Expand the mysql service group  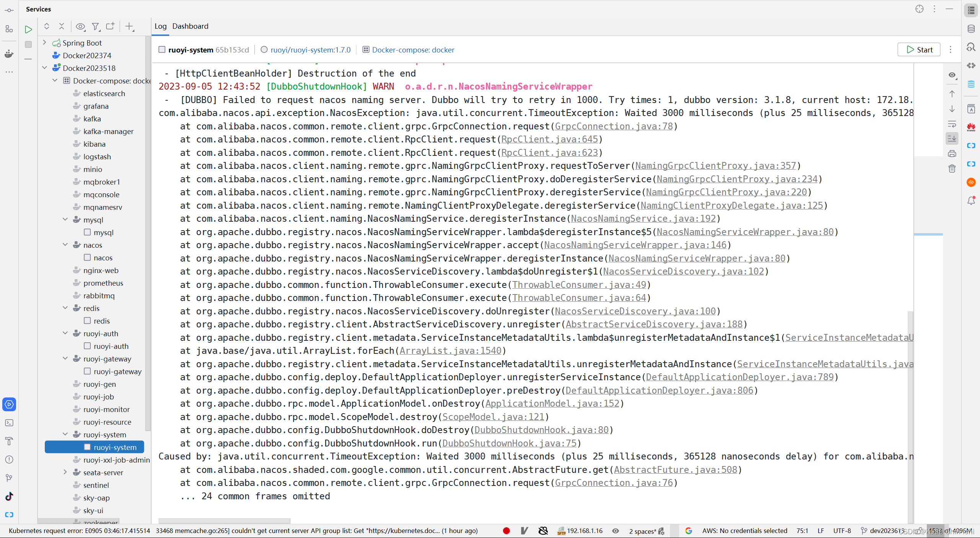(x=65, y=219)
